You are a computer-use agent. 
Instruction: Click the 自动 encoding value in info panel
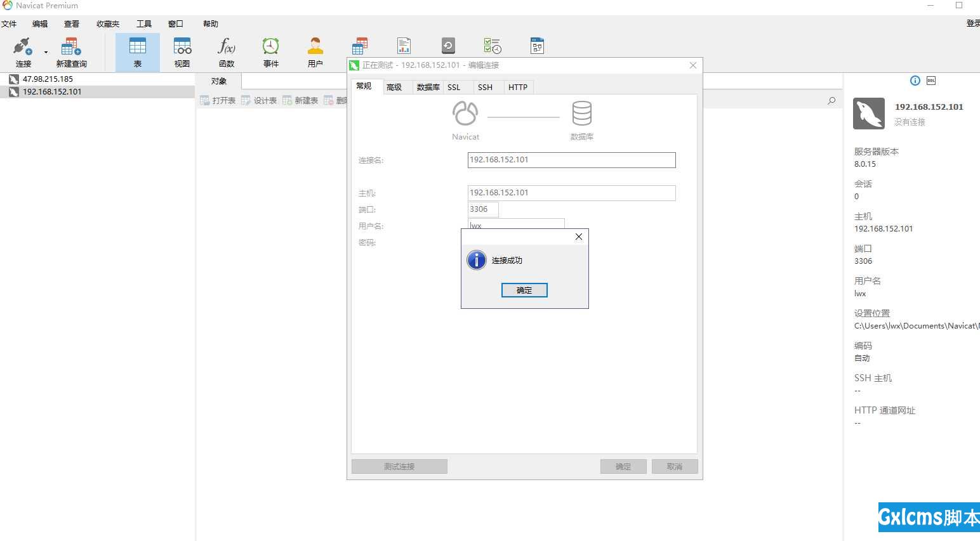862,358
